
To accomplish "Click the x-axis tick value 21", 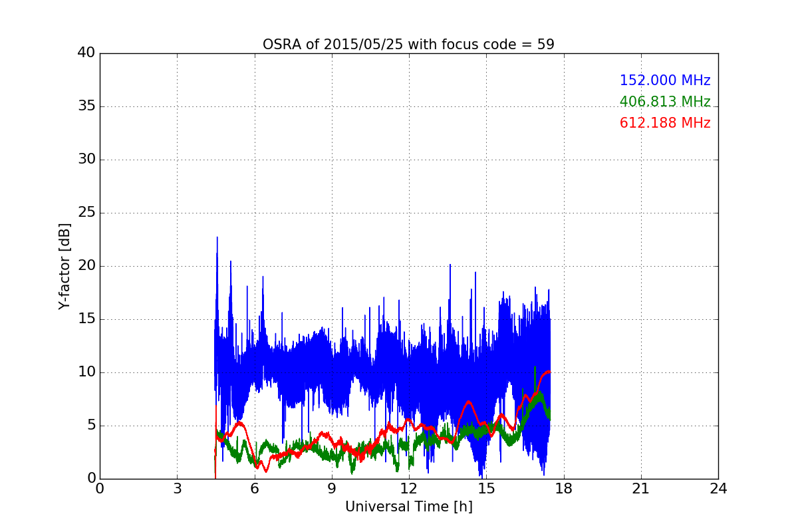I will (641, 489).
